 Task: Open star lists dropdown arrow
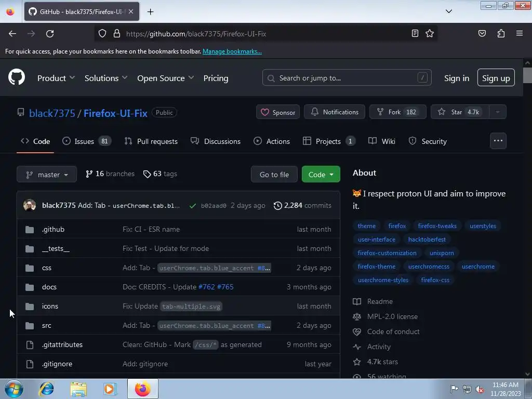497,112
